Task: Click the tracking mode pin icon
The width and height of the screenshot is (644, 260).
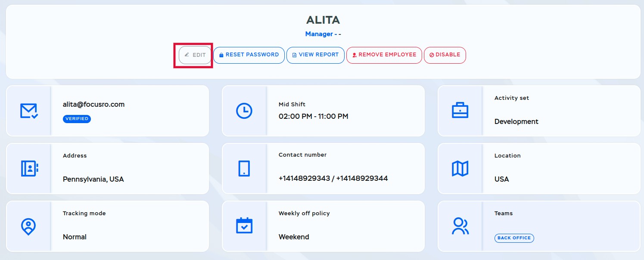Action: click(x=29, y=226)
